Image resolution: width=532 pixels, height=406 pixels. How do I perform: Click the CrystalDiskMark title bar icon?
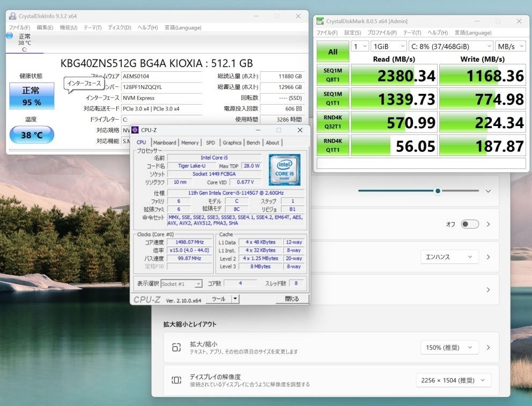pyautogui.click(x=321, y=21)
